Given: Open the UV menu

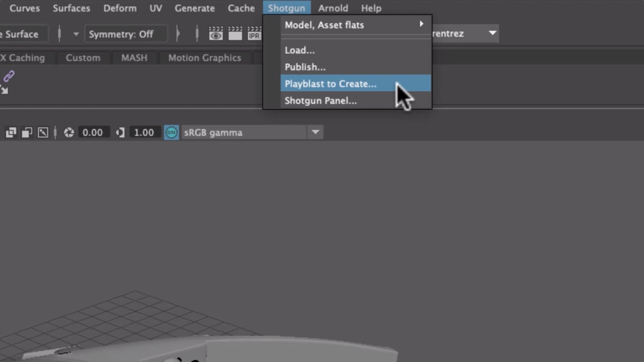Looking at the screenshot, I should [156, 8].
